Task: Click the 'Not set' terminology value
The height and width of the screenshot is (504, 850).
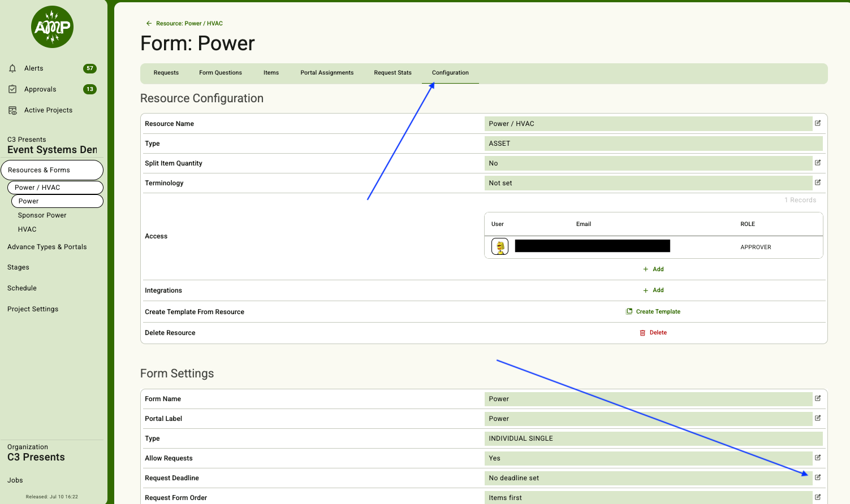Action: 648,183
